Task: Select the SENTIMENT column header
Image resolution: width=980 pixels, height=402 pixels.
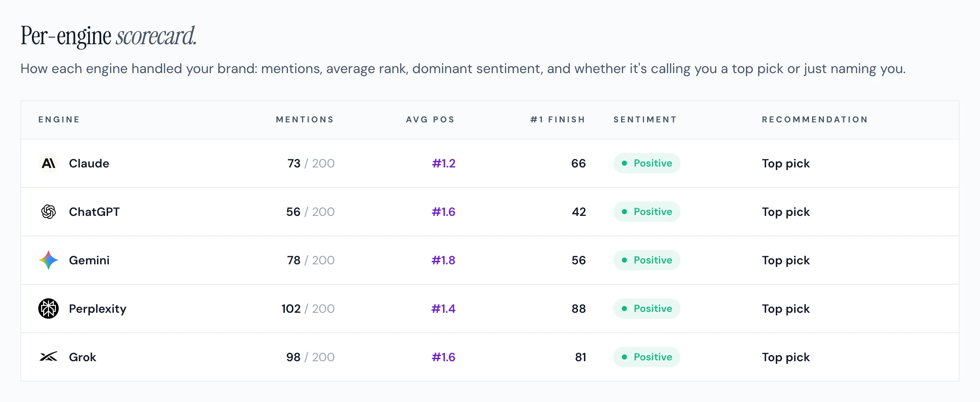Action: [x=645, y=119]
